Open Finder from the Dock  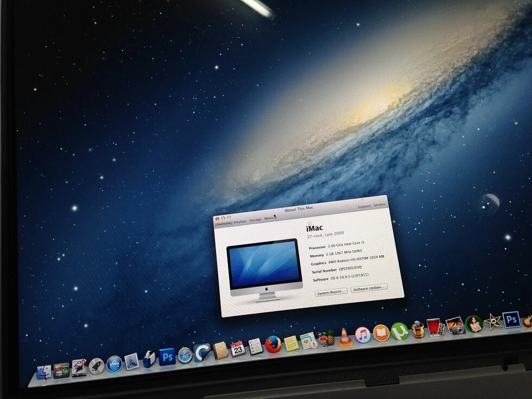coord(44,372)
